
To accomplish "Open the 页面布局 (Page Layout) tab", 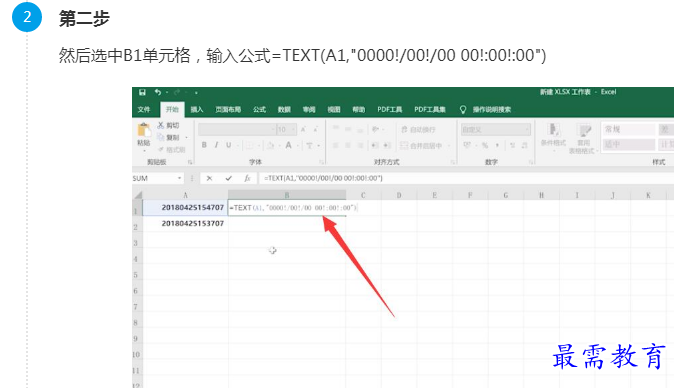I will point(228,110).
